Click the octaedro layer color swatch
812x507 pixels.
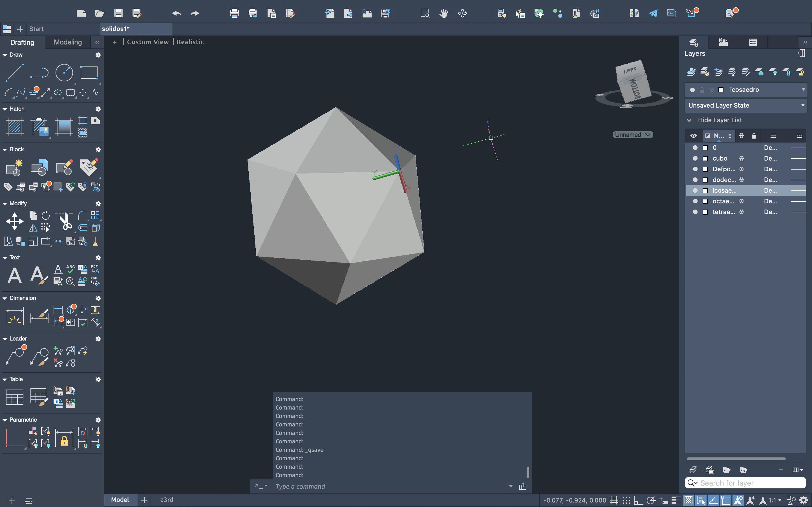(705, 201)
